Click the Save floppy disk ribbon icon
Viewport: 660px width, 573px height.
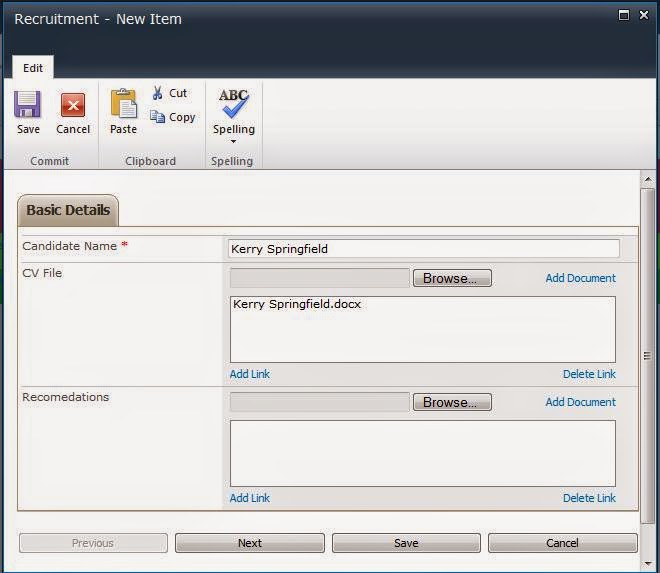(28, 104)
